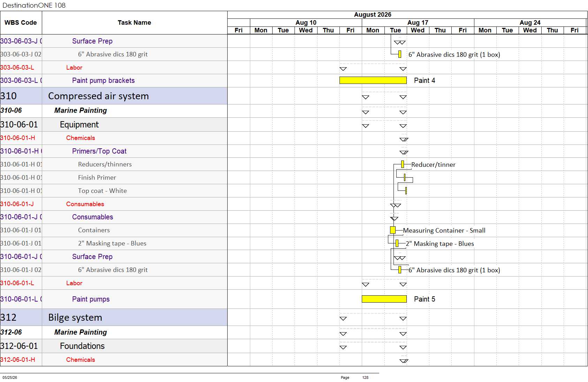This screenshot has width=588, height=382.
Task: Select the Aug 10 week header
Action: coord(306,23)
